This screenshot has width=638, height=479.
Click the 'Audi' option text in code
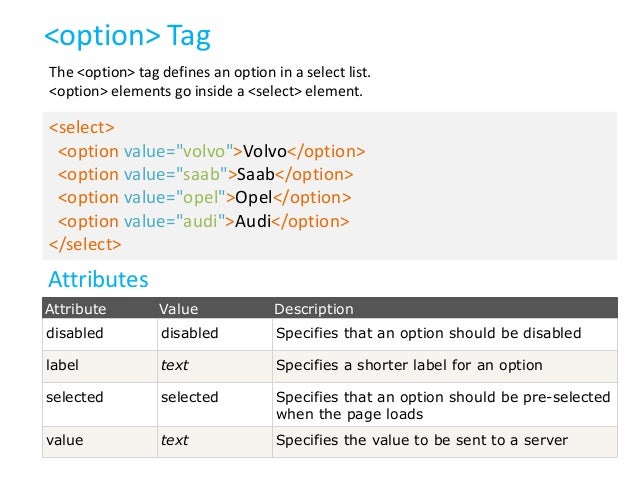(x=253, y=221)
